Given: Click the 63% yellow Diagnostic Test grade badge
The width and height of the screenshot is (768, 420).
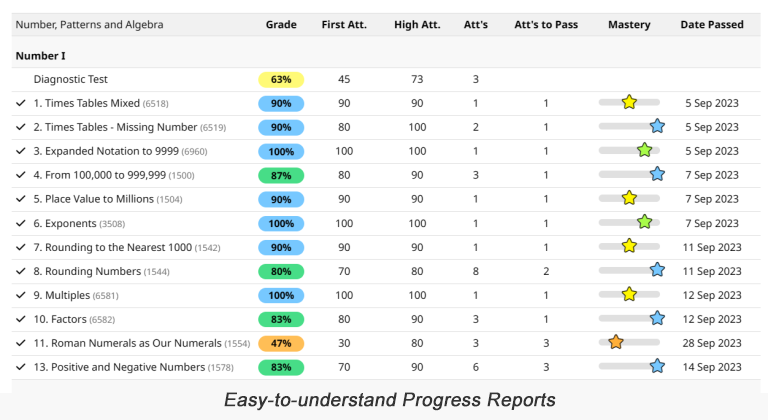Looking at the screenshot, I should [281, 79].
